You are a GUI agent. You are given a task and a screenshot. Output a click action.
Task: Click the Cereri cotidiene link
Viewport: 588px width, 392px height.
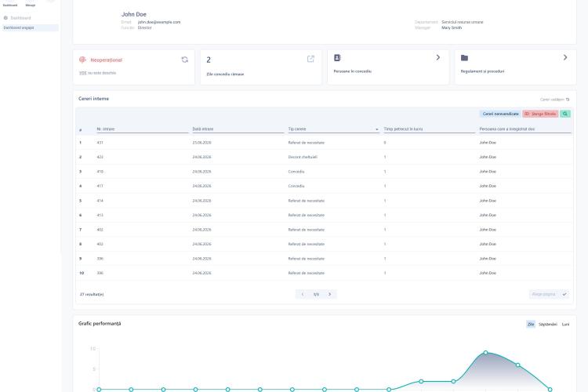552,100
